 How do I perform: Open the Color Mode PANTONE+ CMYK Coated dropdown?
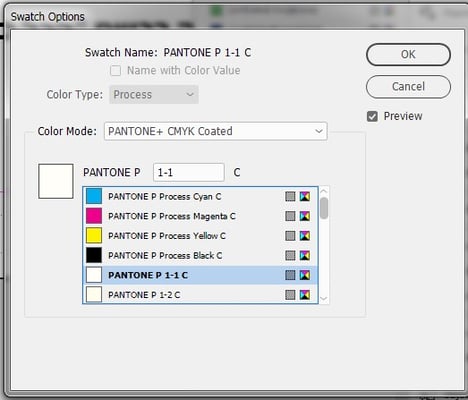click(x=216, y=131)
